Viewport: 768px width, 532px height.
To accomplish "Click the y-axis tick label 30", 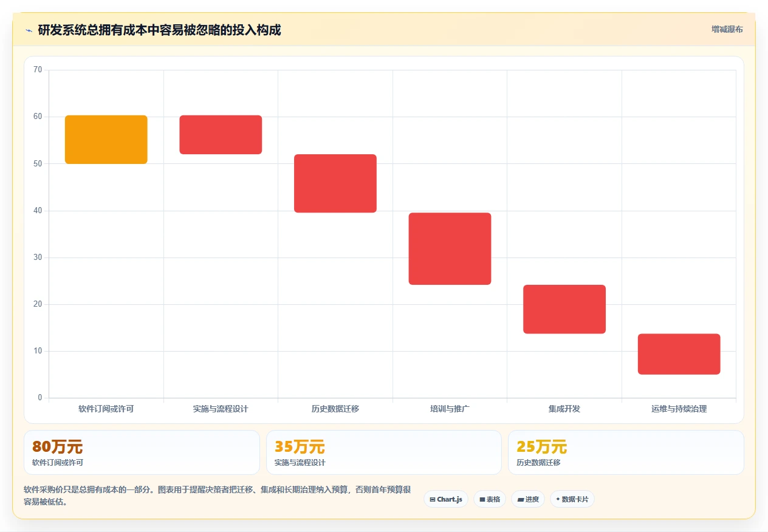I will 38,257.
